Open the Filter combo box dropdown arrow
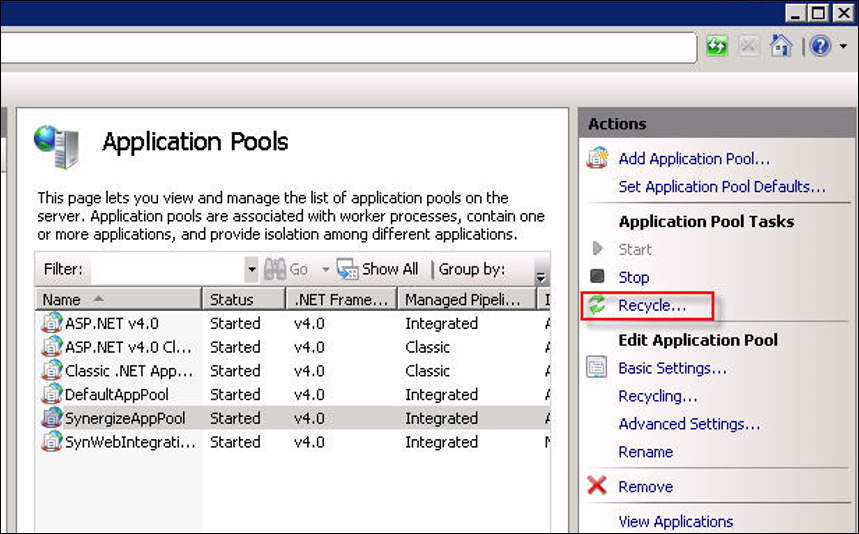The height and width of the screenshot is (534, 859). pyautogui.click(x=251, y=269)
